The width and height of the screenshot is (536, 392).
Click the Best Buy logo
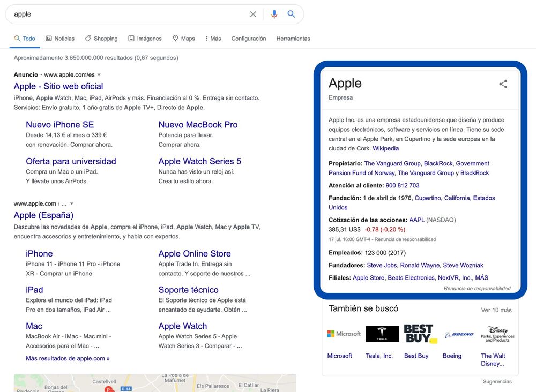coord(420,333)
